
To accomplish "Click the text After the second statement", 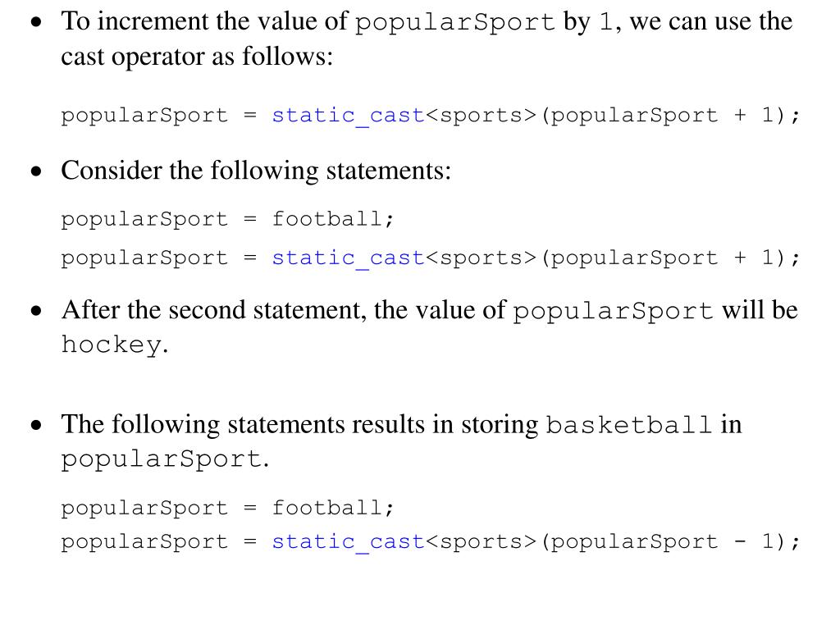I will pyautogui.click(x=214, y=310).
